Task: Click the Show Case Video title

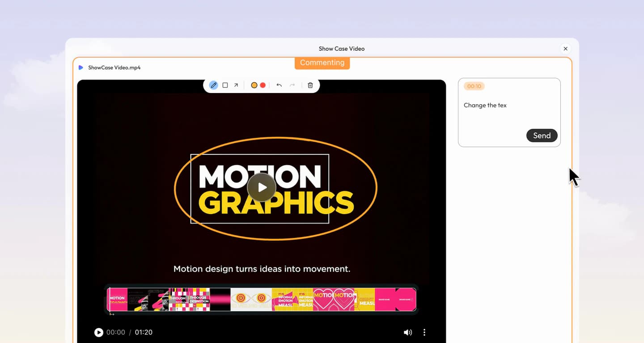Action: (x=342, y=49)
